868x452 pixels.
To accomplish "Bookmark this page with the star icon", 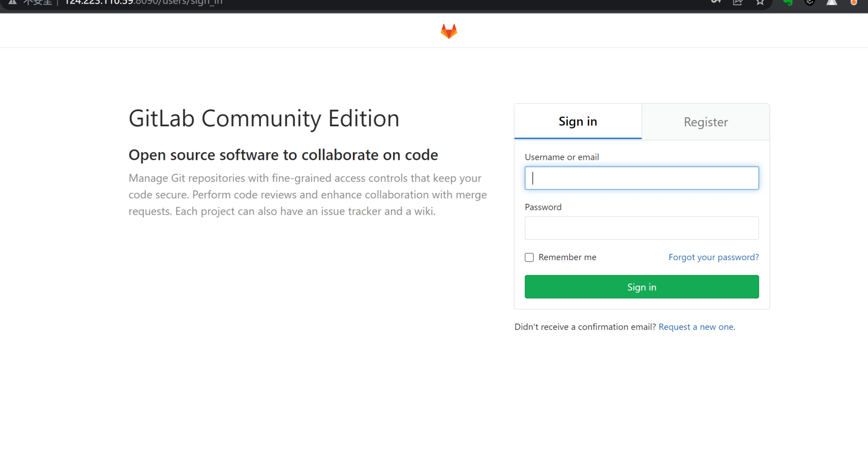I will point(760,2).
